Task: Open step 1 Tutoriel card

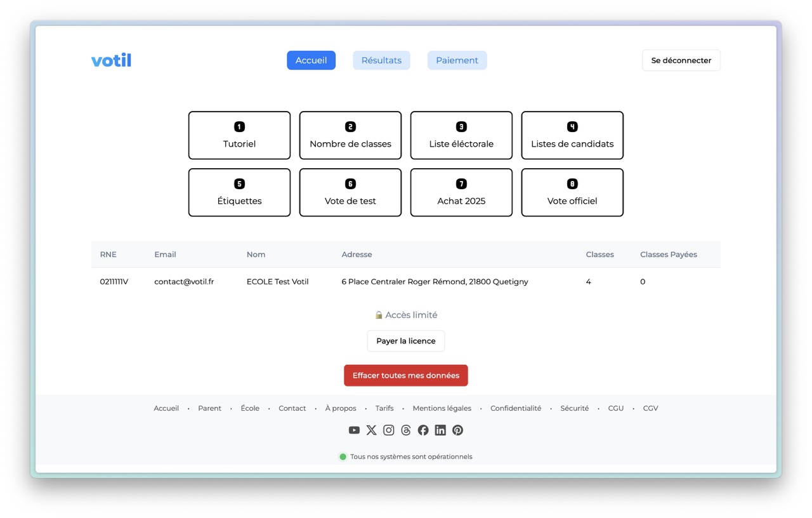Action: (x=239, y=135)
